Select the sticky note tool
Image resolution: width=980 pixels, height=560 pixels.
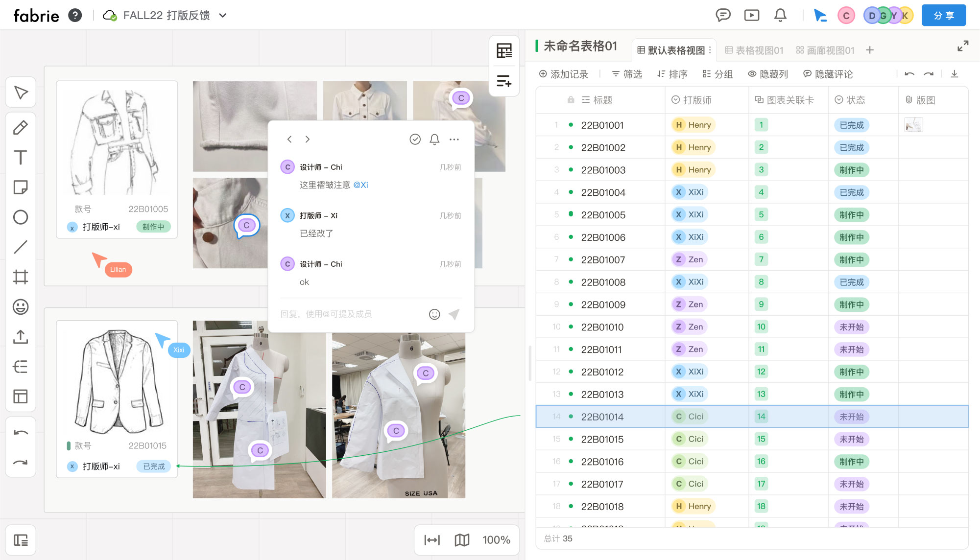21,187
